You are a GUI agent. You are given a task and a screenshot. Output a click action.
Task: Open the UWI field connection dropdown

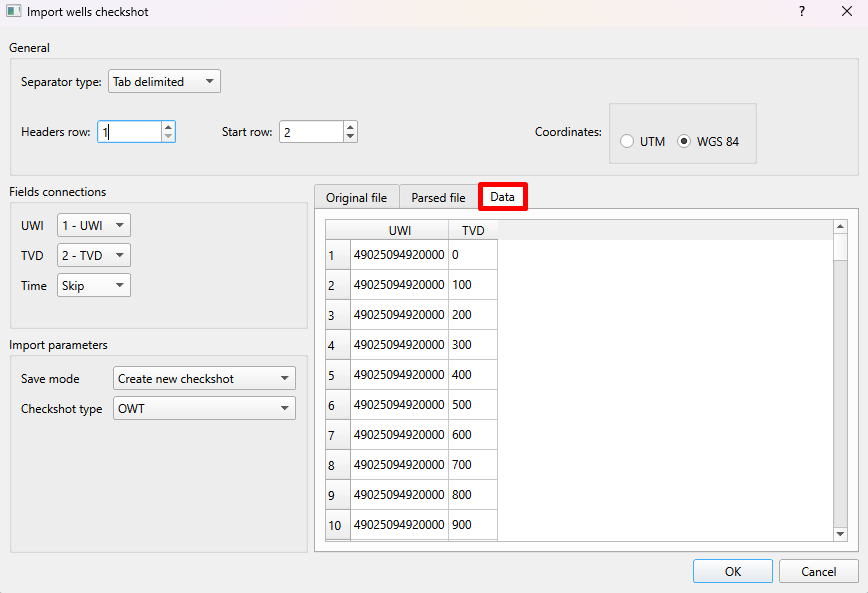(93, 225)
